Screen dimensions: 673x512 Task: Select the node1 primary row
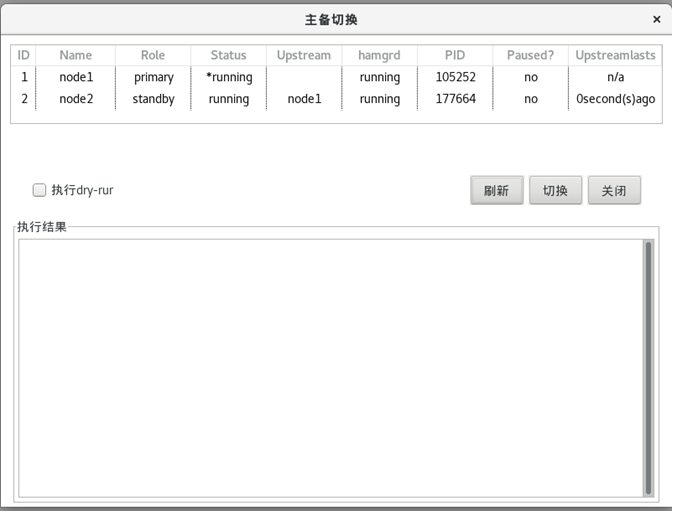coord(153,77)
